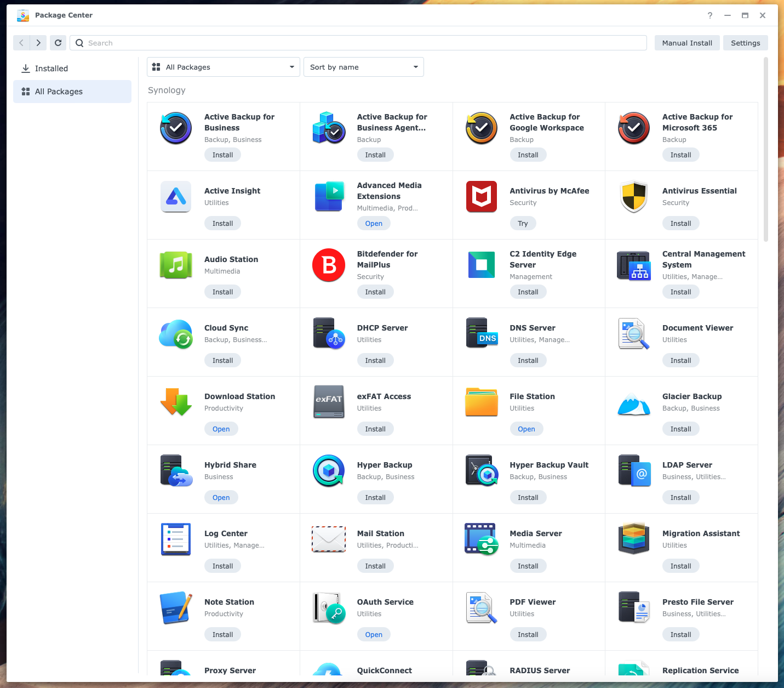Install Audio Station package
The width and height of the screenshot is (784, 688).
pos(222,292)
